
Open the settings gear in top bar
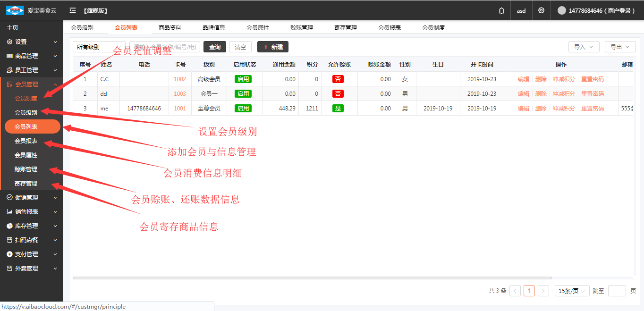pyautogui.click(x=541, y=10)
